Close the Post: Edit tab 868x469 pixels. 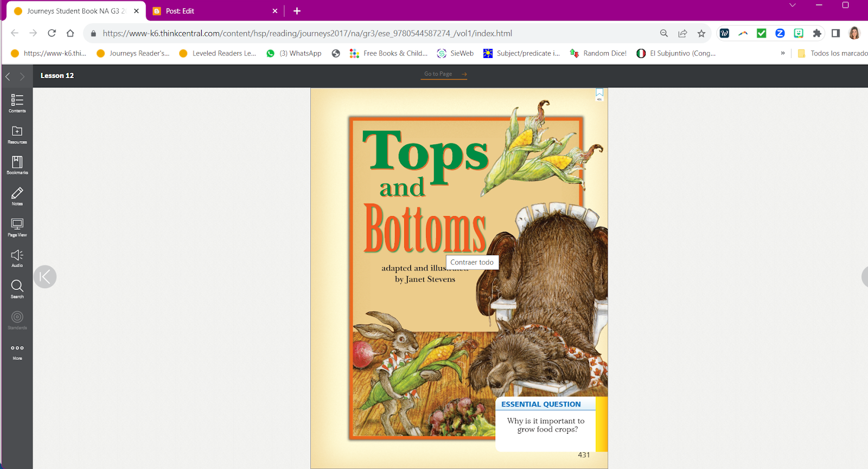(x=275, y=11)
